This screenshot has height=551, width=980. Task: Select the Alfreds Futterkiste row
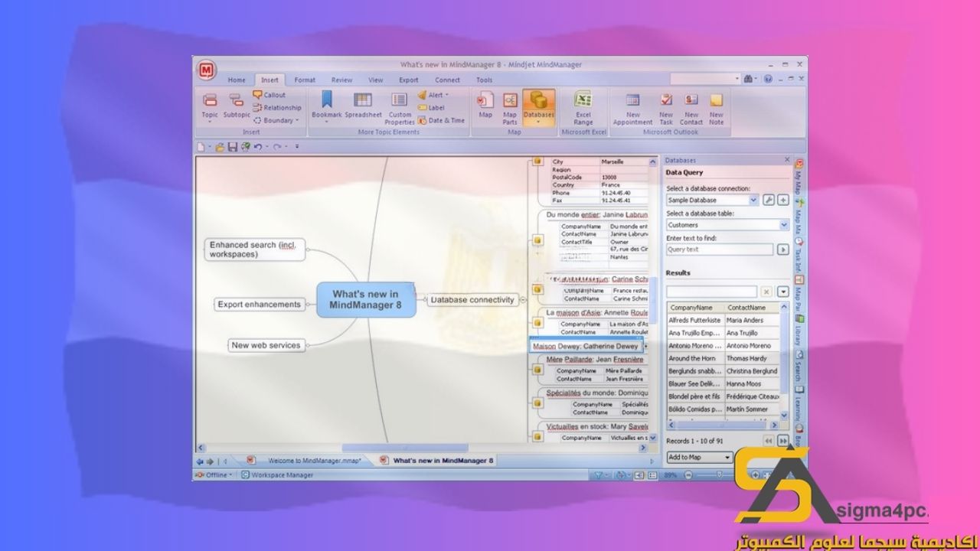coord(723,320)
